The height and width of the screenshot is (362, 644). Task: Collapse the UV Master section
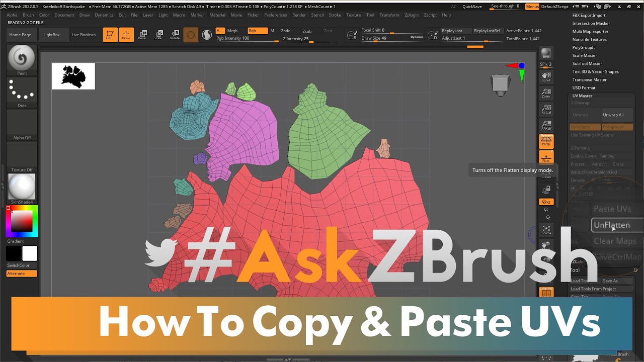582,96
